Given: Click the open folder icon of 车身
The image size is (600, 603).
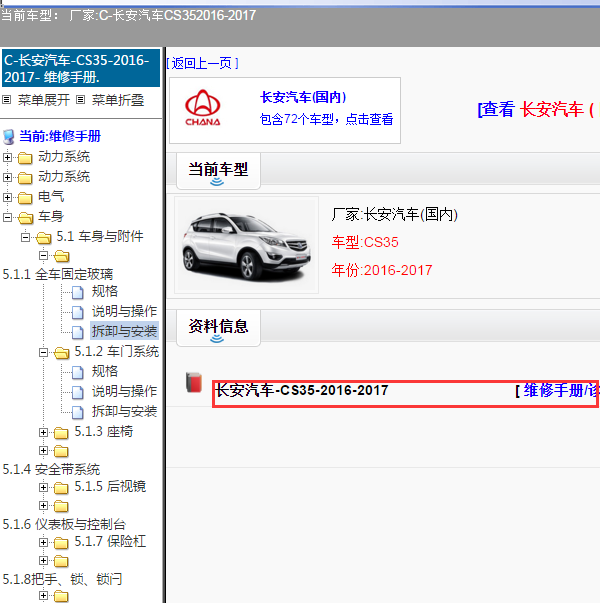Looking at the screenshot, I should (x=25, y=218).
